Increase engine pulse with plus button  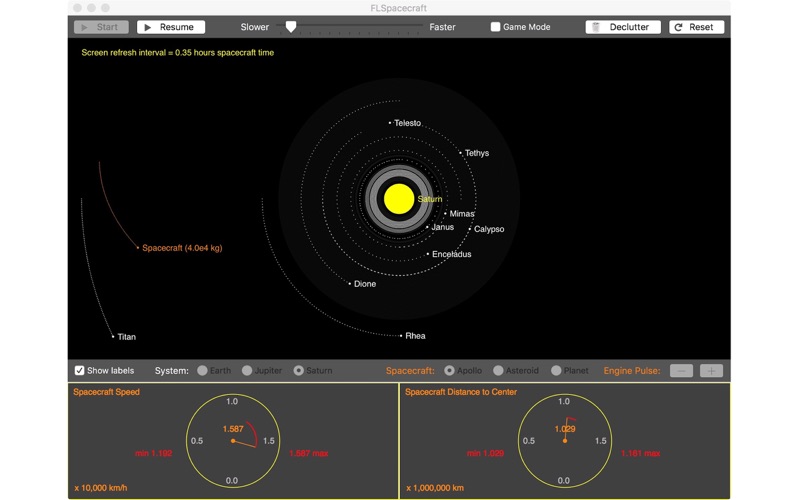pyautogui.click(x=711, y=371)
